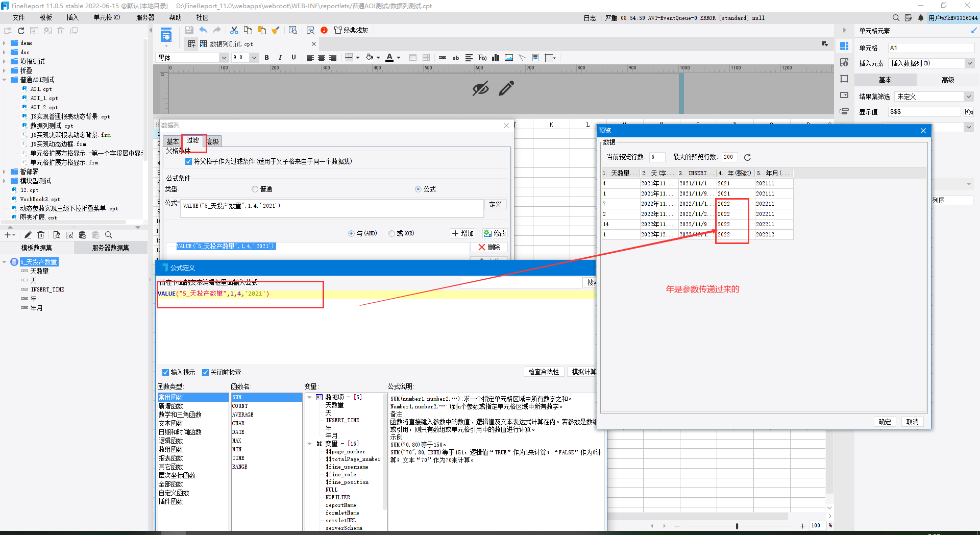
Task: Click the zoom slider handle at bottom right
Action: [737, 526]
